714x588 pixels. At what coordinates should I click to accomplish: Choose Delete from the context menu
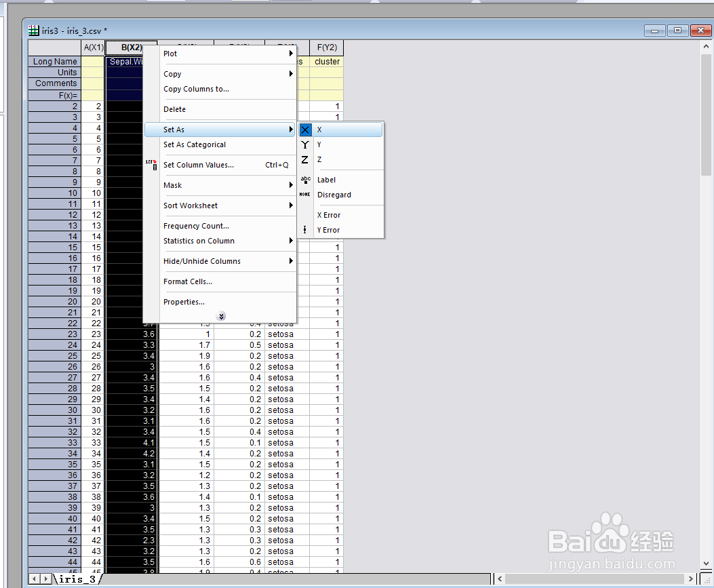220,109
